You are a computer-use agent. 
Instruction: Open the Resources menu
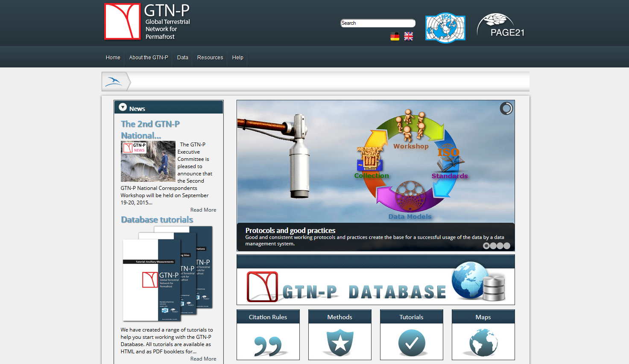coord(210,57)
